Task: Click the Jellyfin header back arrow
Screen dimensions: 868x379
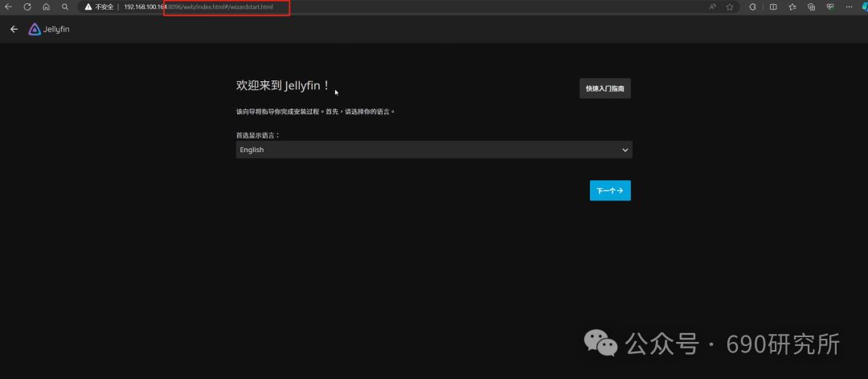Action: pyautogui.click(x=14, y=29)
